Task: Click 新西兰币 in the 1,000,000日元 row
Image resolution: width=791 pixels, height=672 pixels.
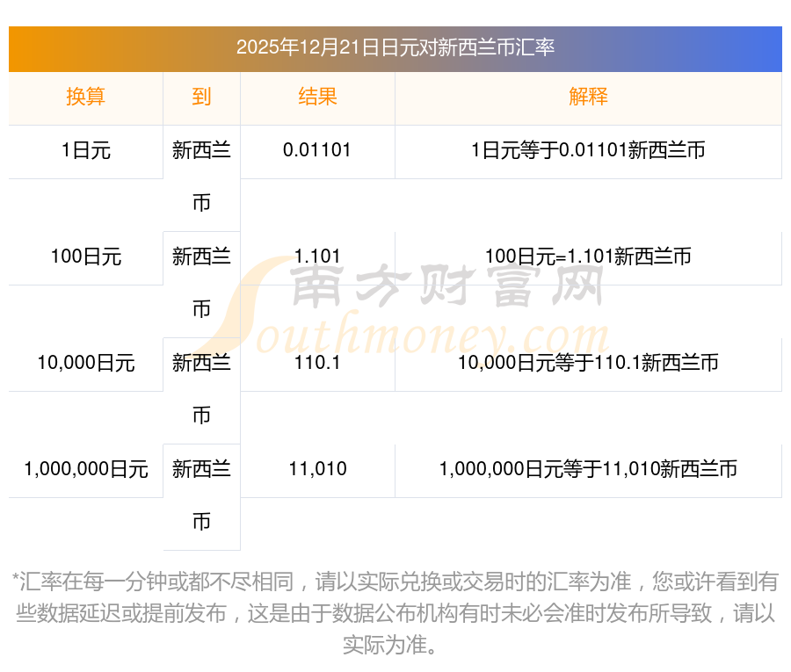Action: coord(201,495)
